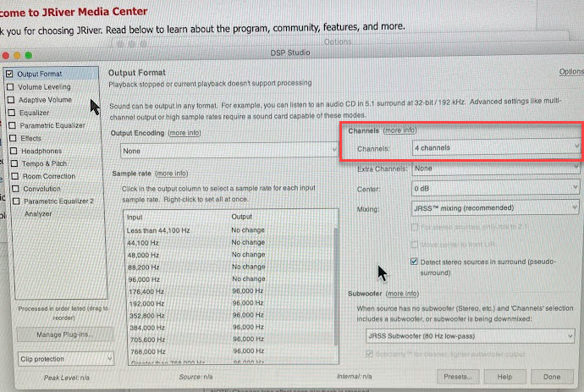This screenshot has height=392, width=584.
Task: Click output value for 352,800 Hz row
Action: (x=248, y=315)
